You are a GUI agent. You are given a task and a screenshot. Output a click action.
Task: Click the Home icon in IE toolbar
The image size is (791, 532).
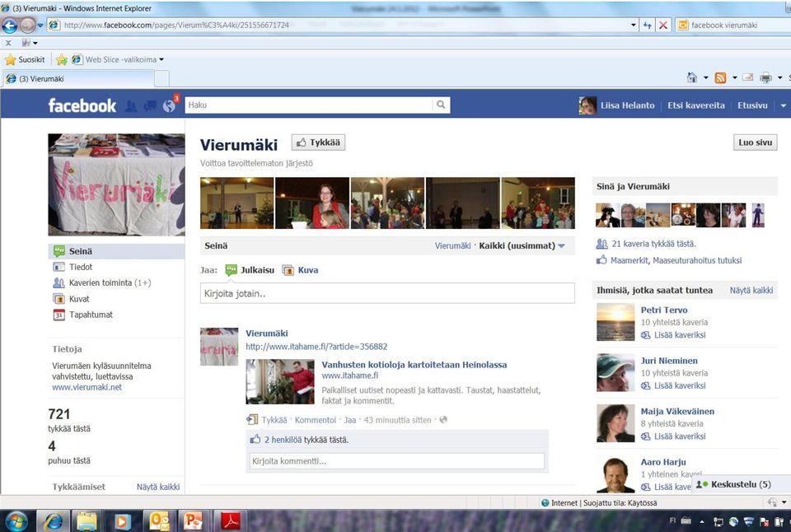tap(692, 77)
